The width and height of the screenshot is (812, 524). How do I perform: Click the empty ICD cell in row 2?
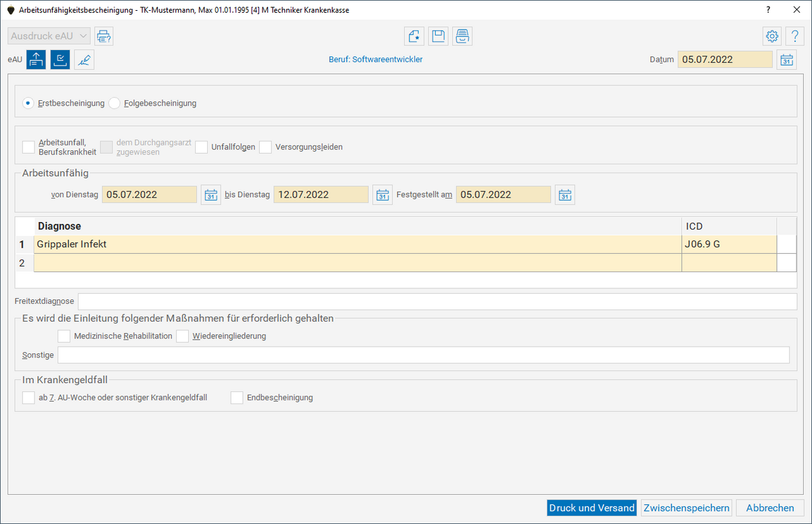click(x=729, y=263)
